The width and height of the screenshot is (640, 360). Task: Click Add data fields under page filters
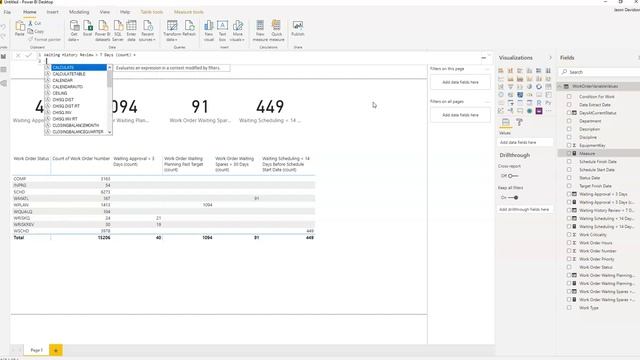pos(460,82)
